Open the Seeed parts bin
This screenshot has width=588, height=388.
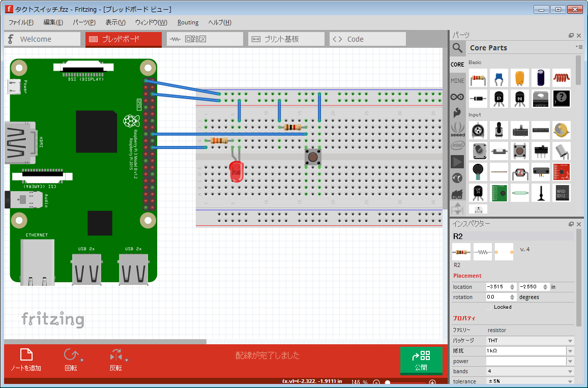click(457, 129)
